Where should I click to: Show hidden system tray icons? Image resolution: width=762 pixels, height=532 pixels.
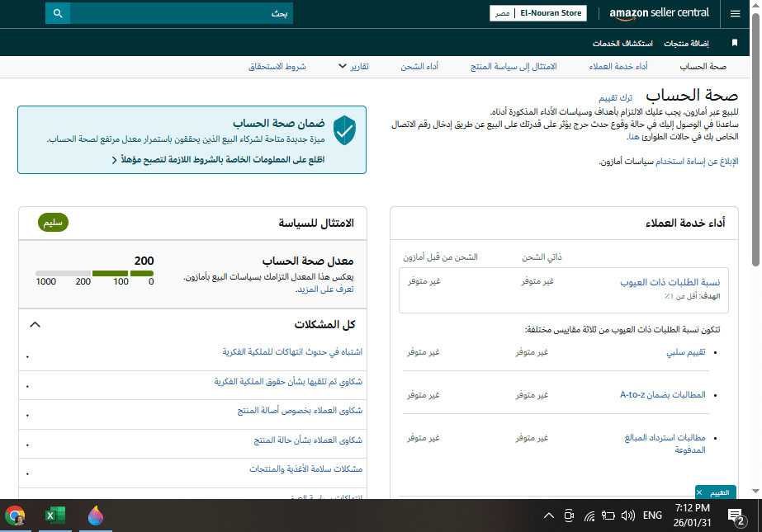(548, 516)
